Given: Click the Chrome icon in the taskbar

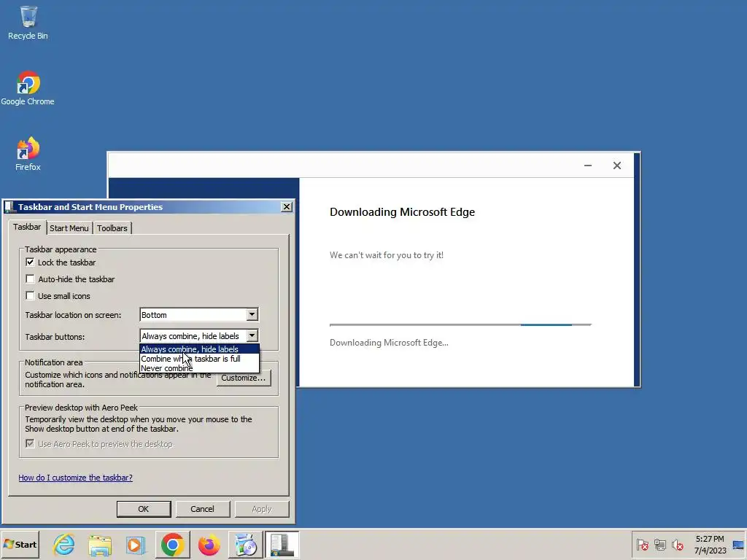Looking at the screenshot, I should [x=172, y=545].
